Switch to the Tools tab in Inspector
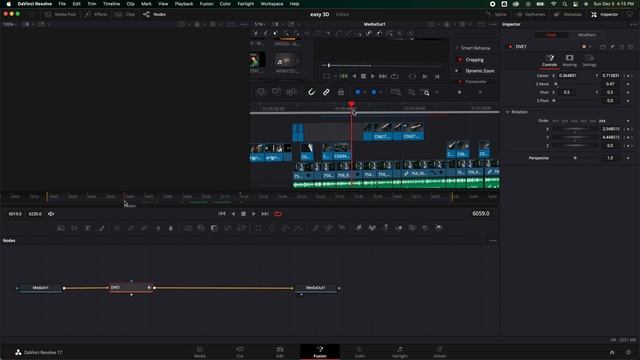 click(x=551, y=35)
